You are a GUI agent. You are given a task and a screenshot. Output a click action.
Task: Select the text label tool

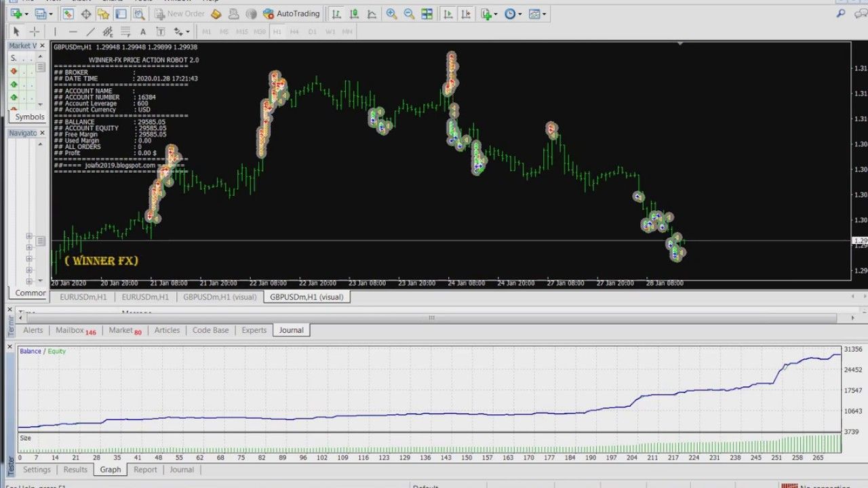tap(161, 32)
